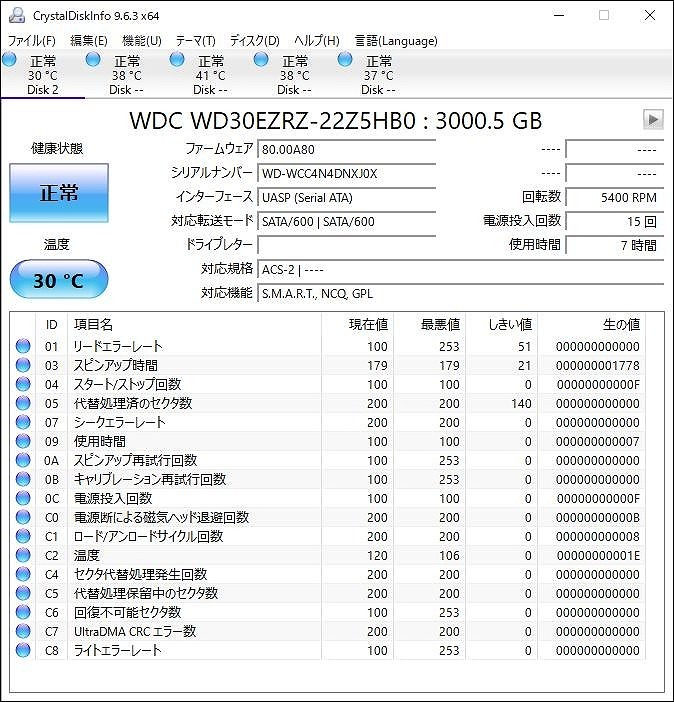Select the UltraDMA CRC エラー数 attribute name
674x702 pixels.
pos(135,631)
